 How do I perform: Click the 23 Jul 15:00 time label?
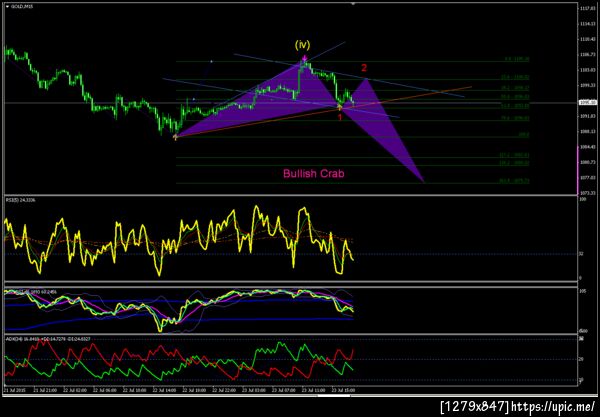(343, 391)
